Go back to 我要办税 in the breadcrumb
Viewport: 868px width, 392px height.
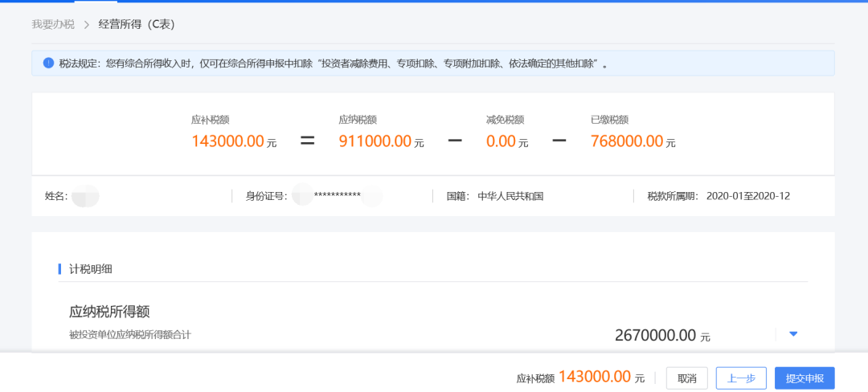[53, 25]
